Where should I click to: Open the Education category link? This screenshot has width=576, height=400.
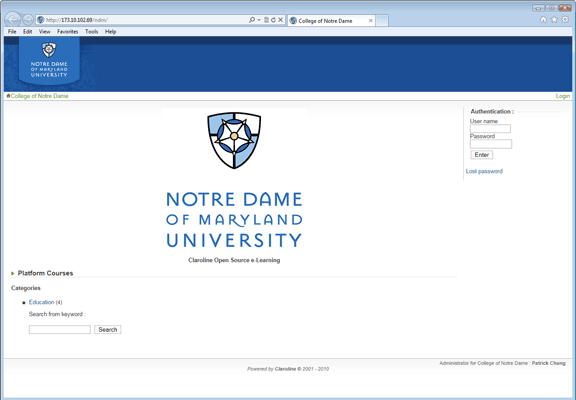[x=42, y=302]
